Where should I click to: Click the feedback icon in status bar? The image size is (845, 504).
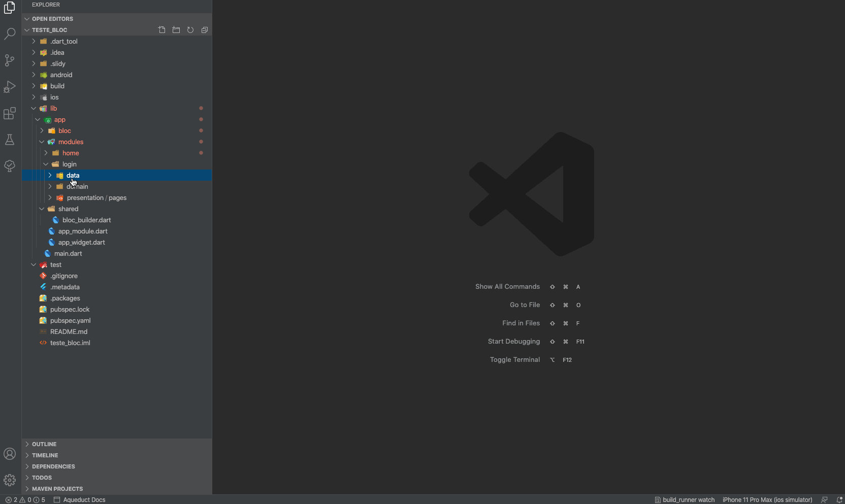tap(825, 500)
